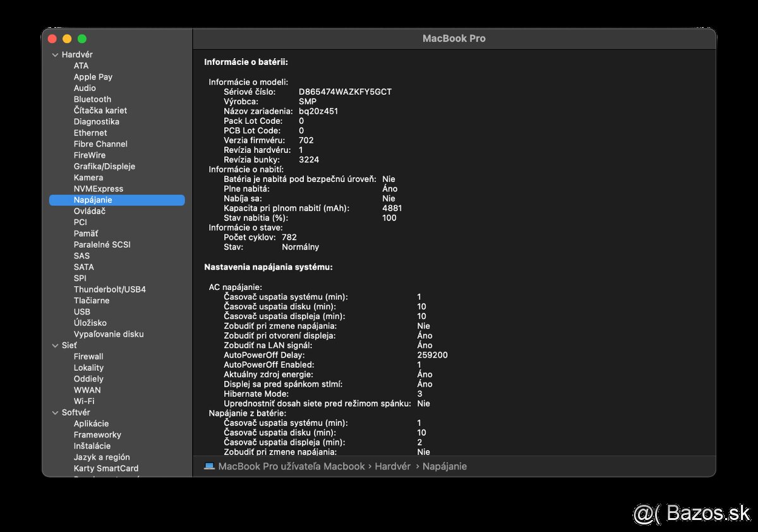The image size is (758, 532).
Task: Open the Audio hardware entry
Action: (x=85, y=88)
